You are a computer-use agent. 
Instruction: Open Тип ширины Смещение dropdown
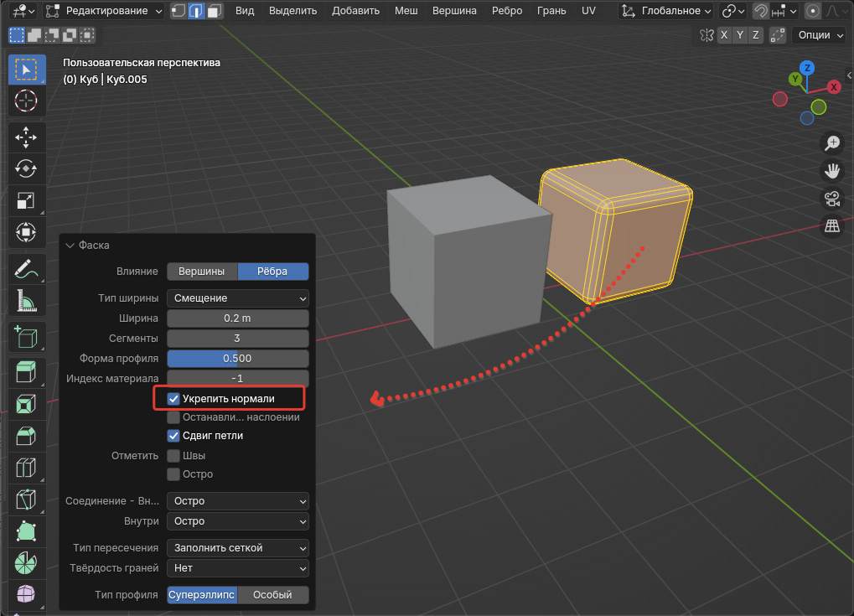pyautogui.click(x=238, y=298)
